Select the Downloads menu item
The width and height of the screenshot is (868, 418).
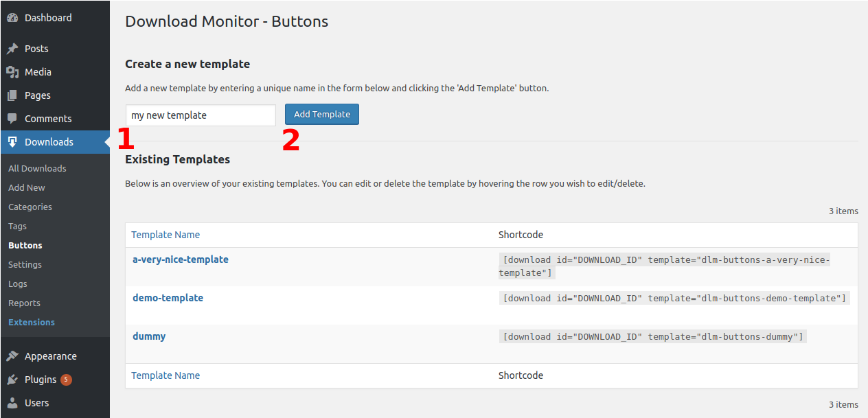pyautogui.click(x=55, y=142)
